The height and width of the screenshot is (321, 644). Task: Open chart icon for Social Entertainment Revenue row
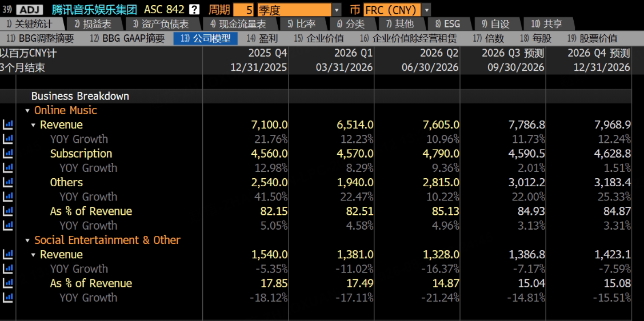[8, 255]
